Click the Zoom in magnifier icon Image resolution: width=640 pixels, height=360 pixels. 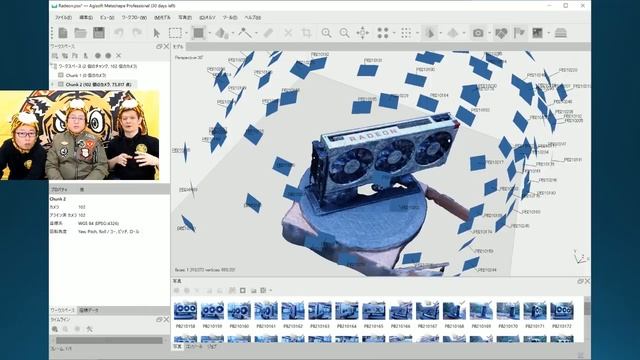pos(326,33)
